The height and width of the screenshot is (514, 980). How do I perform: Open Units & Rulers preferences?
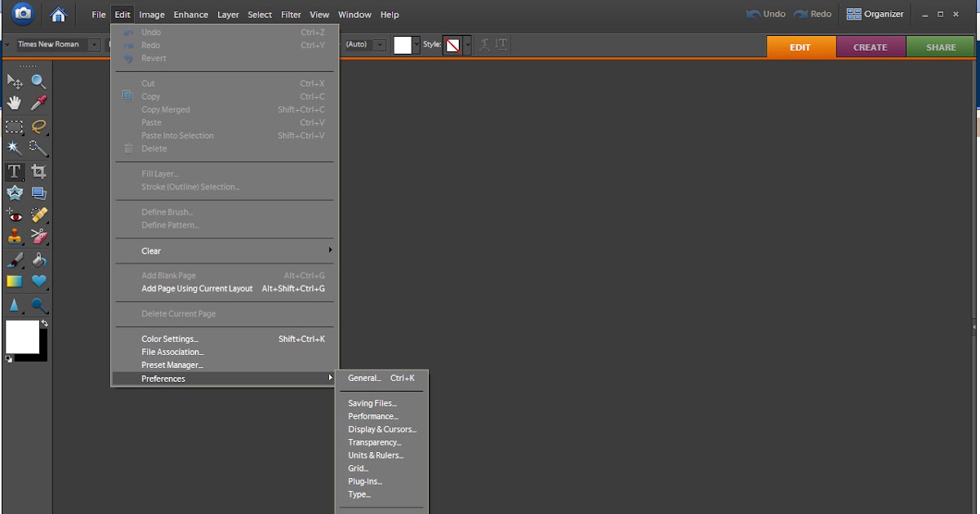click(x=383, y=455)
